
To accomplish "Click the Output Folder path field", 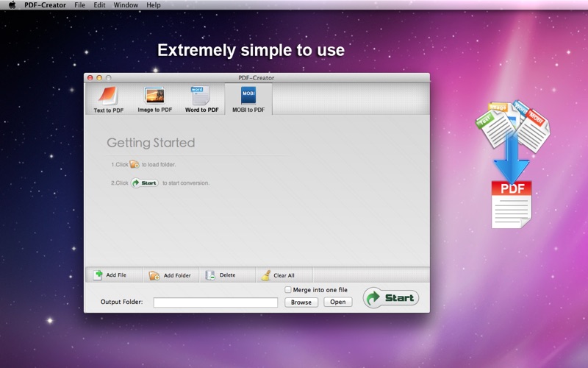I will pyautogui.click(x=215, y=302).
